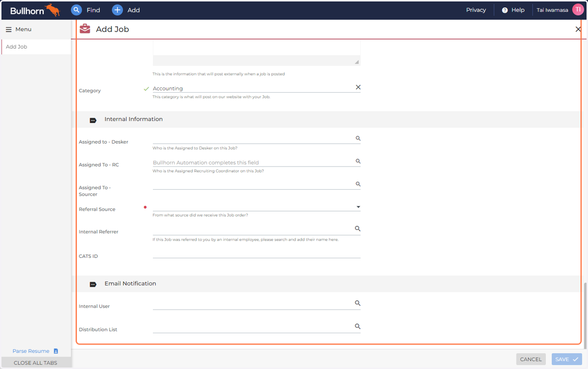Click the Internal Information section icon
Image resolution: width=588 pixels, height=369 pixels.
coord(93,120)
